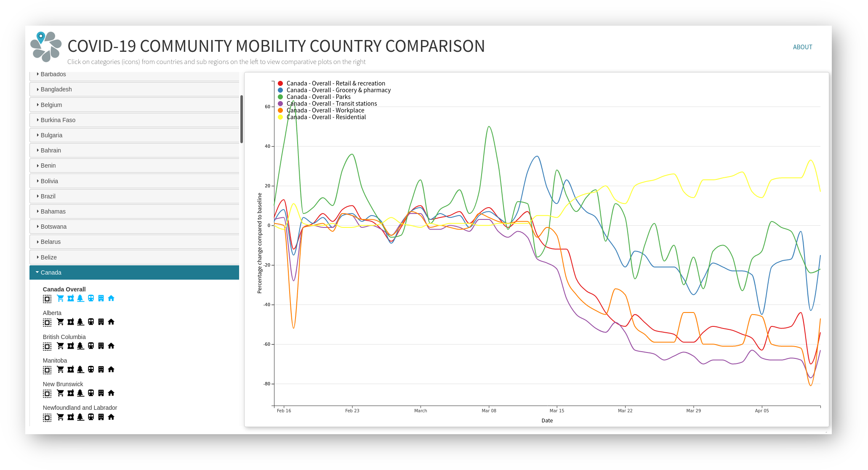Show New Brunswick workplace building icon

pyautogui.click(x=101, y=393)
